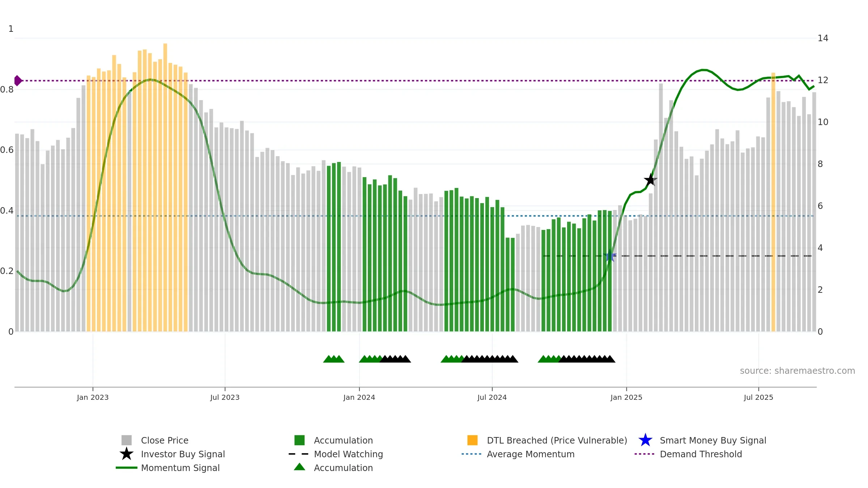Click the right axis value 12
868x488 pixels.
[823, 80]
